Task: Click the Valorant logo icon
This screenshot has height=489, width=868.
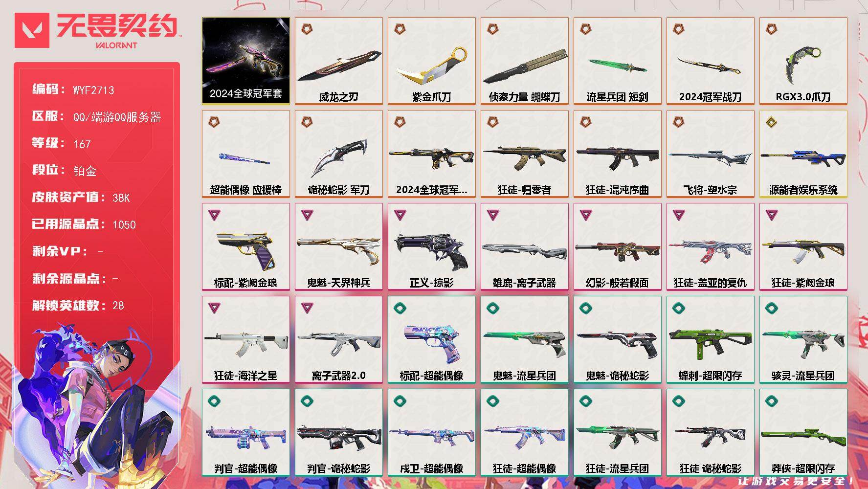Action: (x=32, y=30)
